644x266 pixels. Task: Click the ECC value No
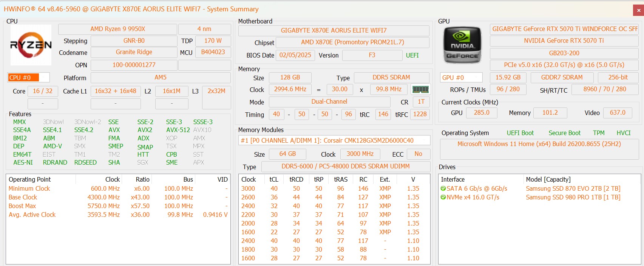click(419, 154)
